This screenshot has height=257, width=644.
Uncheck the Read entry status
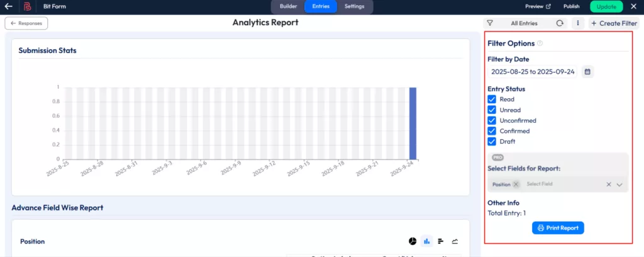492,100
